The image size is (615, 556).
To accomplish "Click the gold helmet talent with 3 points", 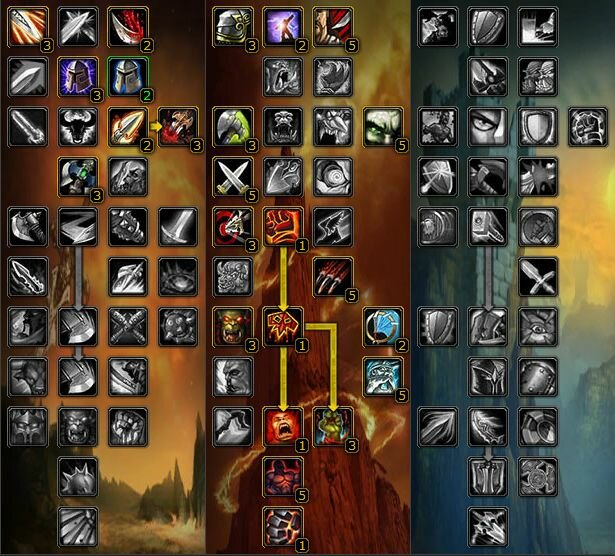I will pyautogui.click(x=233, y=27).
